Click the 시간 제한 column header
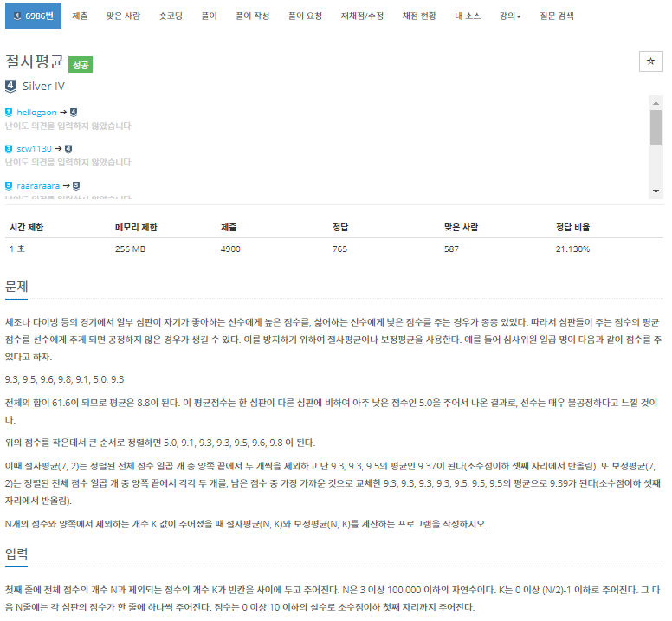Screen dimensions: 672x621 click(27, 227)
